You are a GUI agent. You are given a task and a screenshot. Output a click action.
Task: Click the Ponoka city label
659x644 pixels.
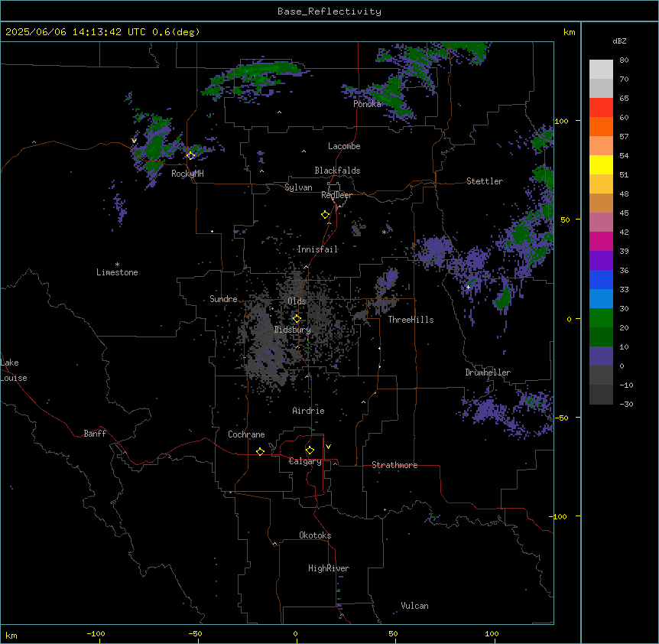pos(367,104)
